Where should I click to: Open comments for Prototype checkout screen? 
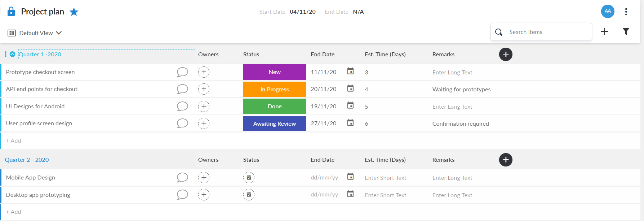(x=182, y=72)
